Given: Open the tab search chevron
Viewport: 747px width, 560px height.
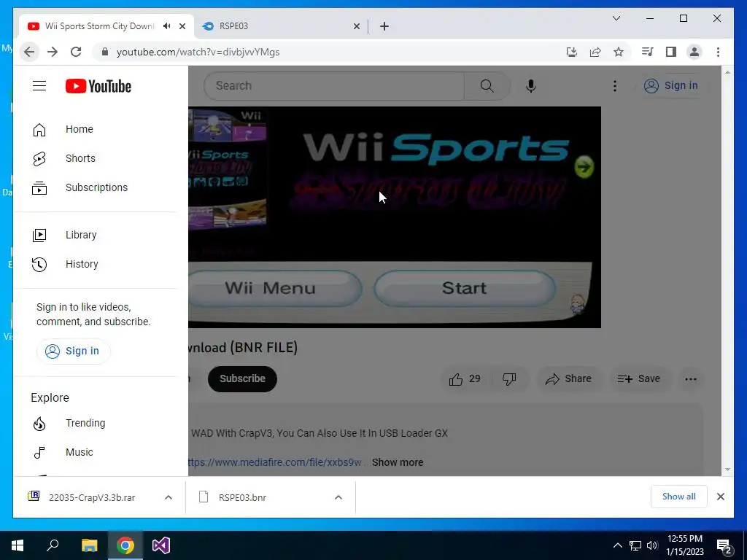Looking at the screenshot, I should click(x=616, y=18).
